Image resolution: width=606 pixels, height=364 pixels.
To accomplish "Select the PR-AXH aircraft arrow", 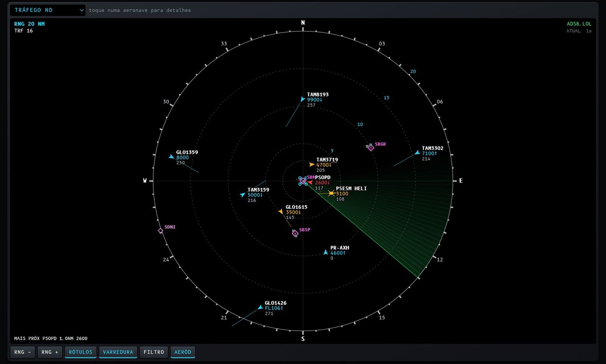I will click(326, 252).
